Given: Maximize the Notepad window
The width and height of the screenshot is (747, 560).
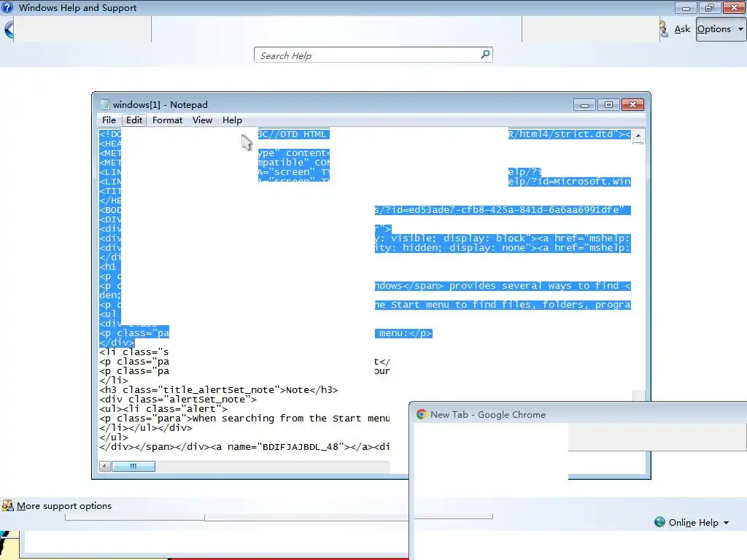Looking at the screenshot, I should 608,105.
